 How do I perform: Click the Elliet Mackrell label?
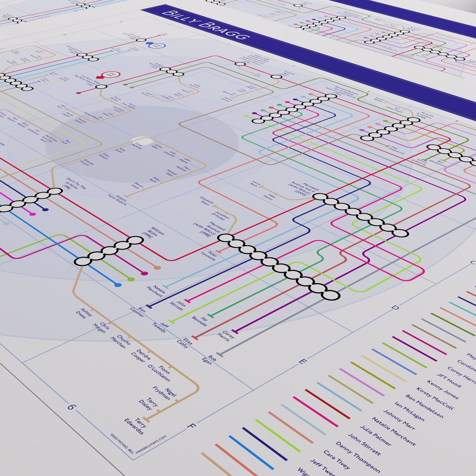tap(137, 146)
